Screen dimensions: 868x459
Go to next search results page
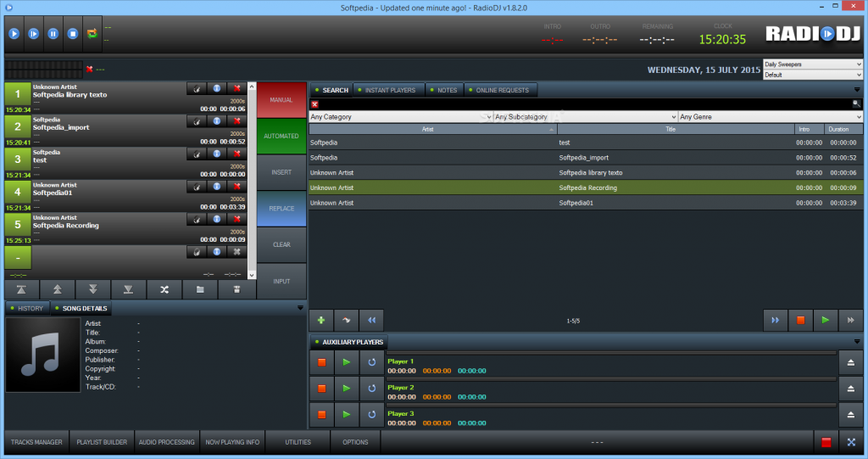pyautogui.click(x=775, y=320)
